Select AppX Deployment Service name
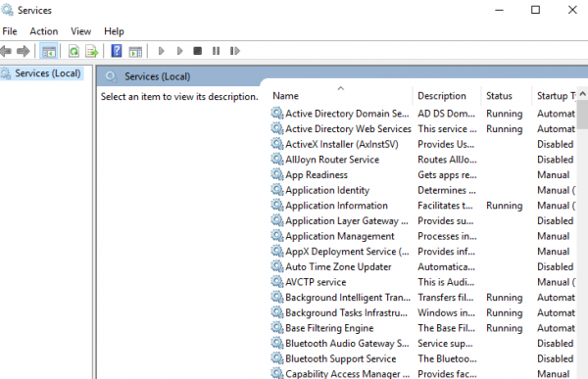Screen dimensions: 588x379 pos(347,252)
